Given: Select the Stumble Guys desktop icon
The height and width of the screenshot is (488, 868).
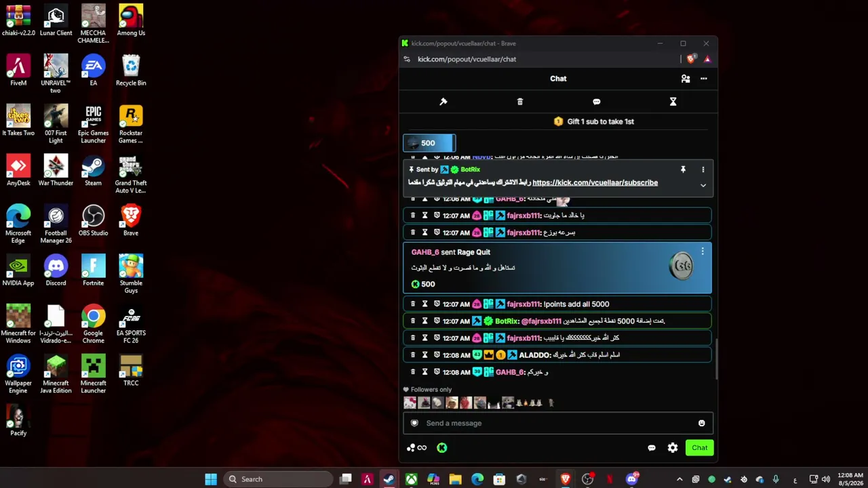Looking at the screenshot, I should [x=131, y=274].
